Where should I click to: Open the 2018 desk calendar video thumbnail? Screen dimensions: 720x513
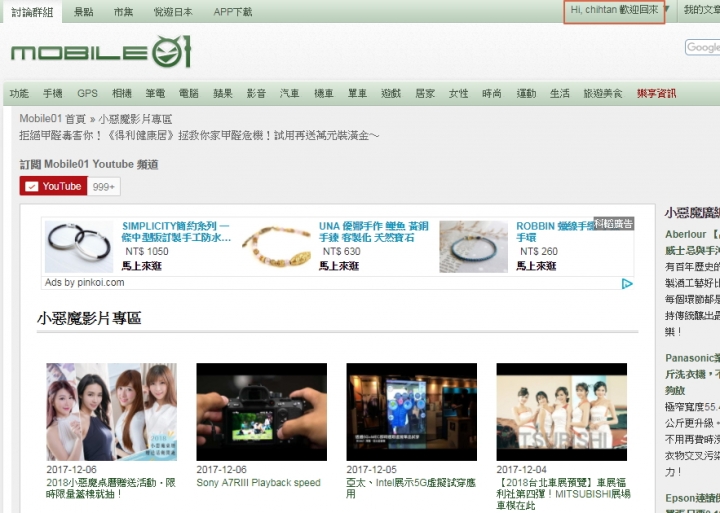pos(112,412)
